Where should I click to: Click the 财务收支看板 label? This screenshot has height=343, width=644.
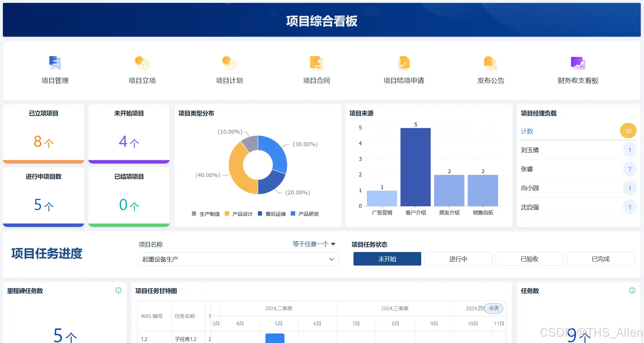(x=578, y=81)
